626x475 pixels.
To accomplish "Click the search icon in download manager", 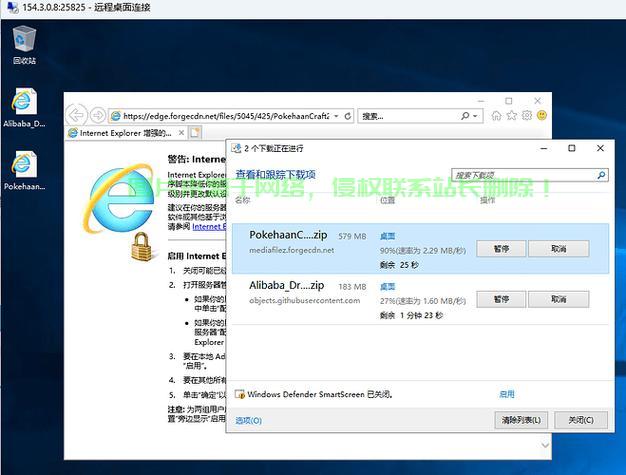I will point(601,175).
